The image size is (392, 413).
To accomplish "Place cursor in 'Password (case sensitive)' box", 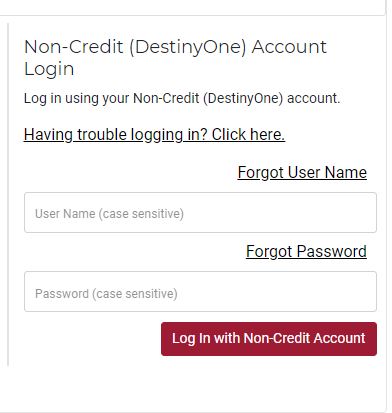I will coord(200,291).
